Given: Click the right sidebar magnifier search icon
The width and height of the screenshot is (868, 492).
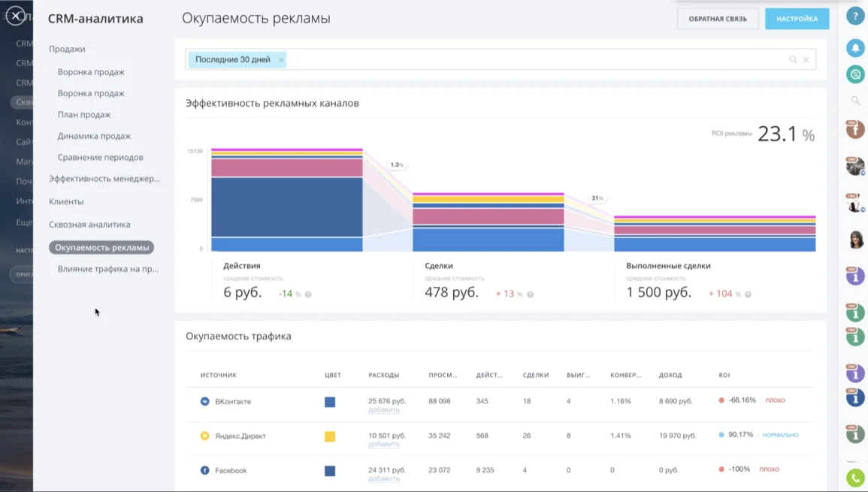Looking at the screenshot, I should tap(855, 100).
